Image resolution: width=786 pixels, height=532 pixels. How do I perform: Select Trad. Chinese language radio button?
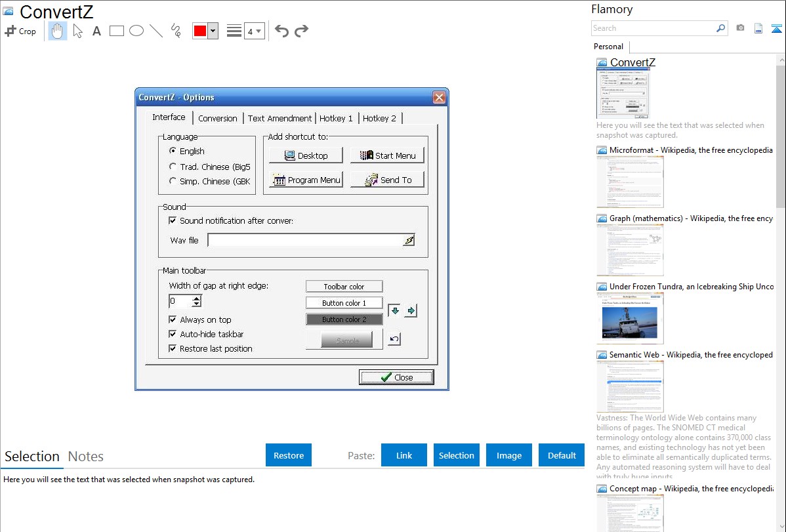(173, 167)
